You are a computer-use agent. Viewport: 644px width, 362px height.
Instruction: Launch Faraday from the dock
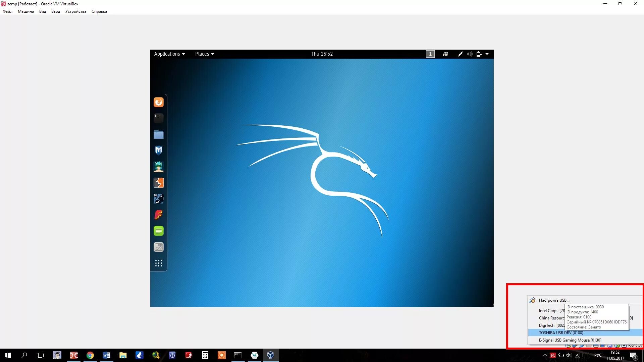[159, 215]
